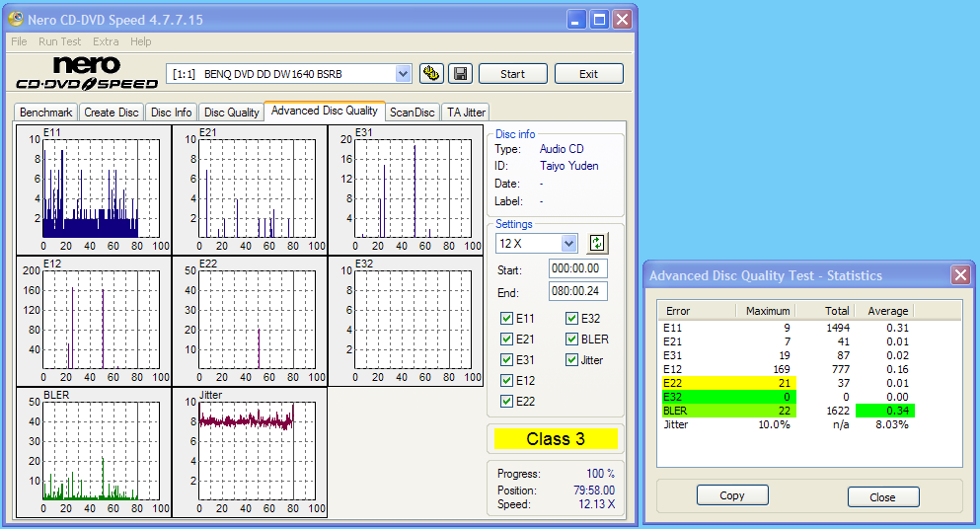Switch to the TA Jitter tab

[x=465, y=113]
